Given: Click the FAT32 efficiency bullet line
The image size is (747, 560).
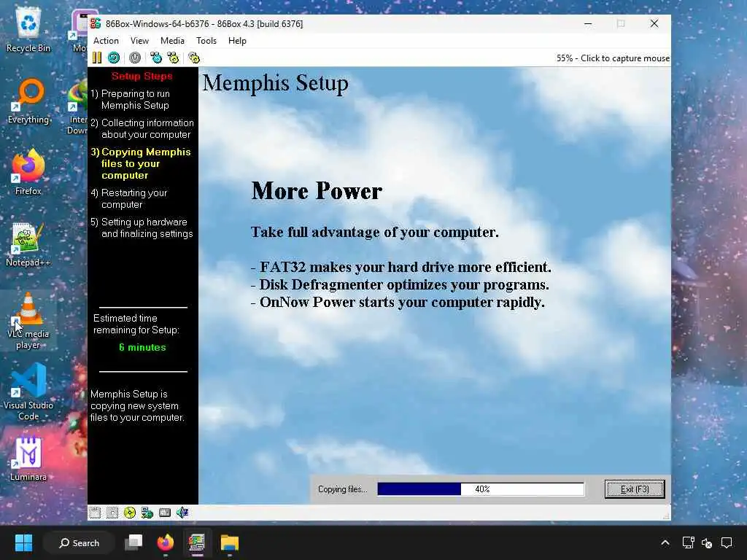Looking at the screenshot, I should (x=400, y=267).
